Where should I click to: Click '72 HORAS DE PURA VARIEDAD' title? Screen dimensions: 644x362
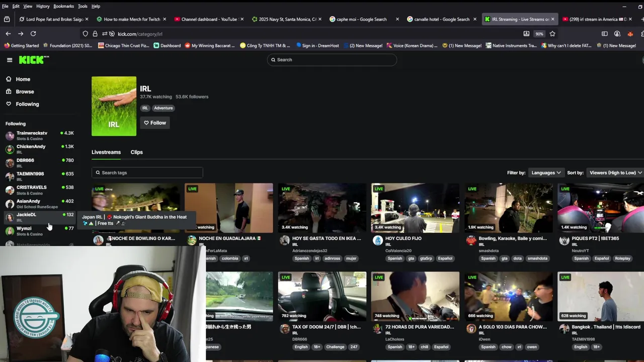[420, 327]
